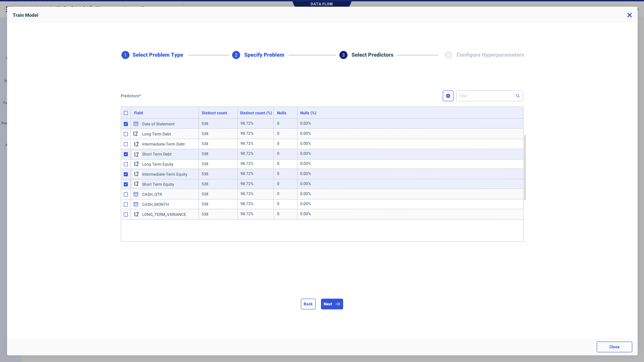644x362 pixels.
Task: Check the Long Term Equity predictor
Action: [126, 164]
